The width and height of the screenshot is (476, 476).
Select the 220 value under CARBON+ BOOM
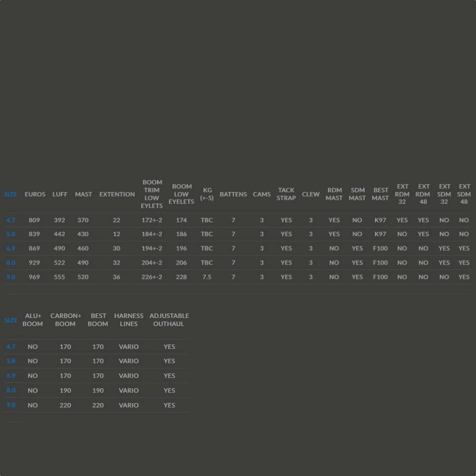[x=65, y=405]
